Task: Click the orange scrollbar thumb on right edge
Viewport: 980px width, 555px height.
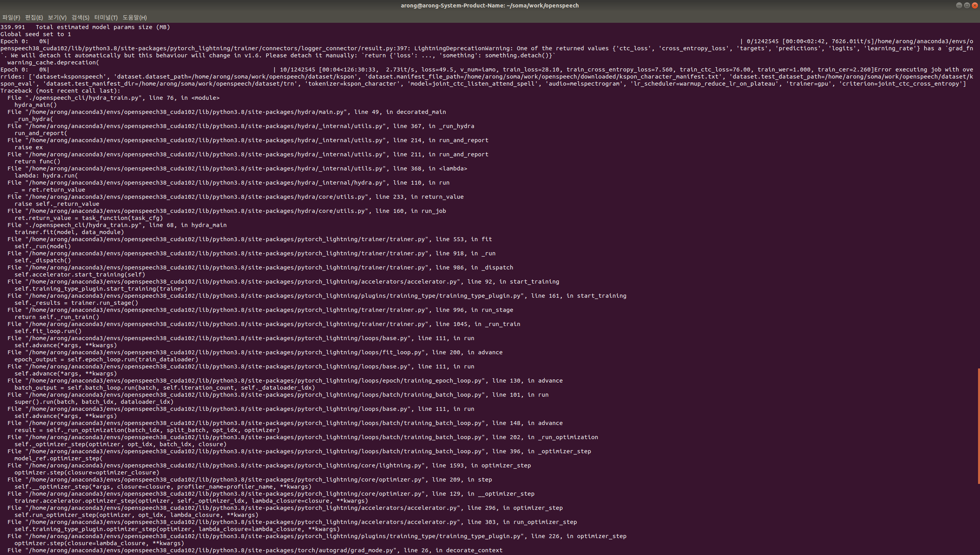Action: click(978, 426)
